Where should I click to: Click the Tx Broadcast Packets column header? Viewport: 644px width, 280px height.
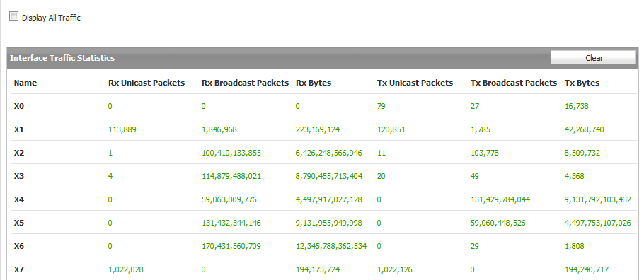pos(513,83)
